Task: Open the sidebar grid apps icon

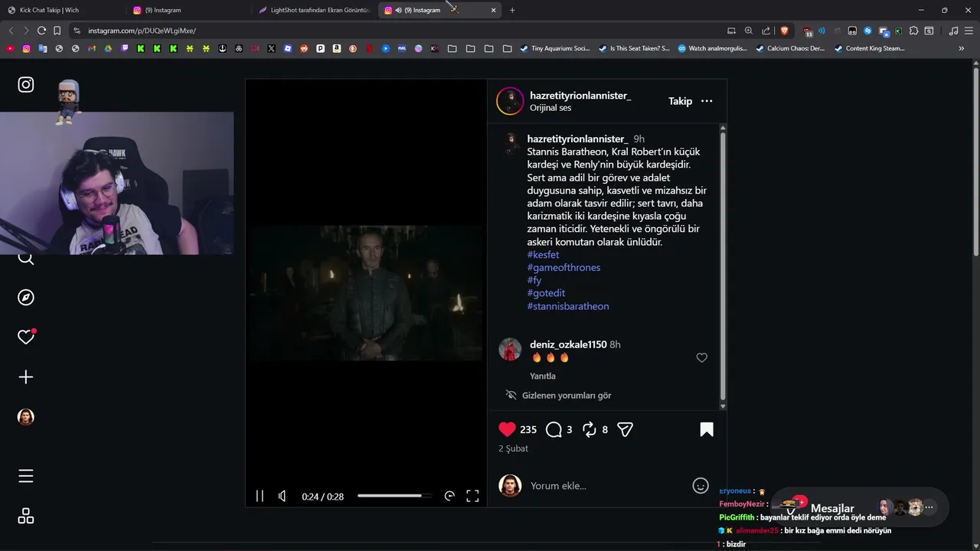Action: [26, 516]
